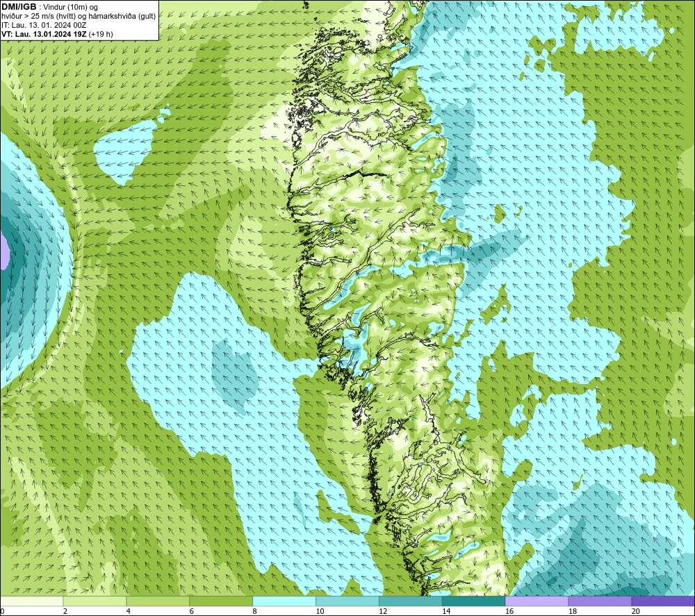This screenshot has width=695, height=616.
Task: Click the 10–12 cyan legend swatch
Action: point(347,601)
